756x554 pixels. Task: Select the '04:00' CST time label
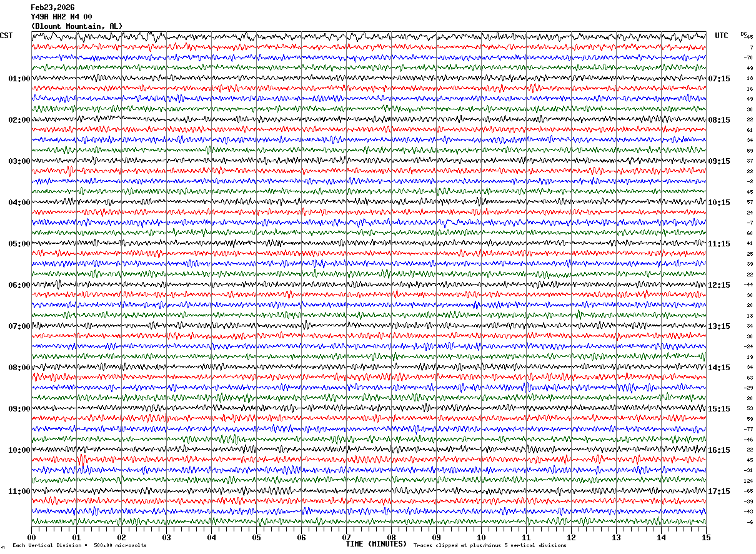tap(19, 203)
